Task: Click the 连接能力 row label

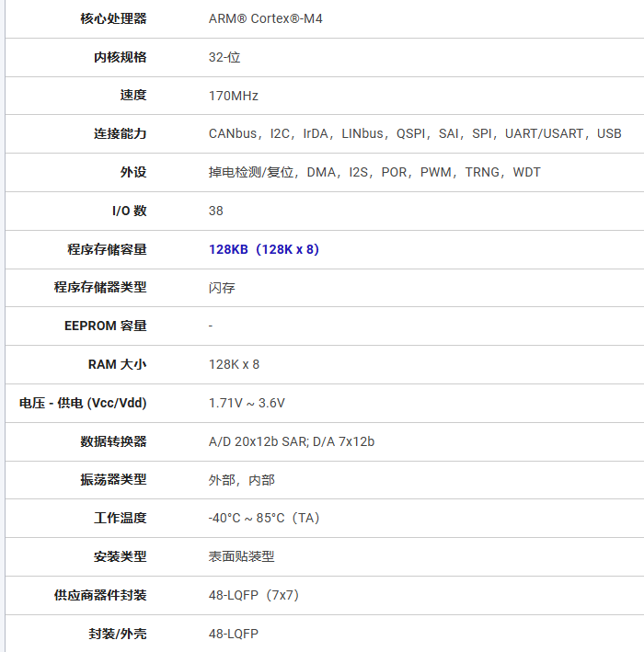Action: click(120, 134)
